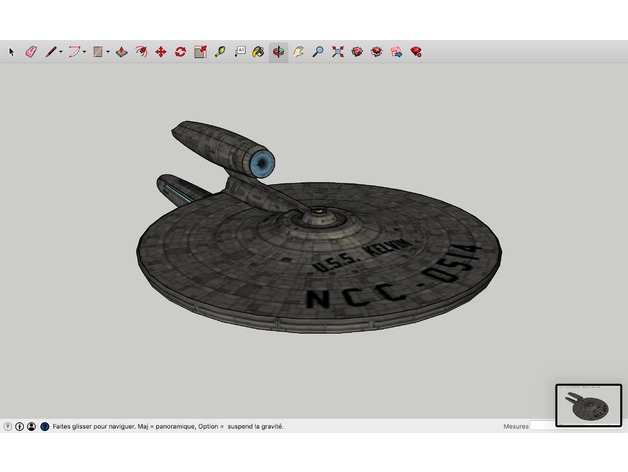This screenshot has width=628, height=472.
Task: Choose the Text label tool
Action: click(x=240, y=52)
